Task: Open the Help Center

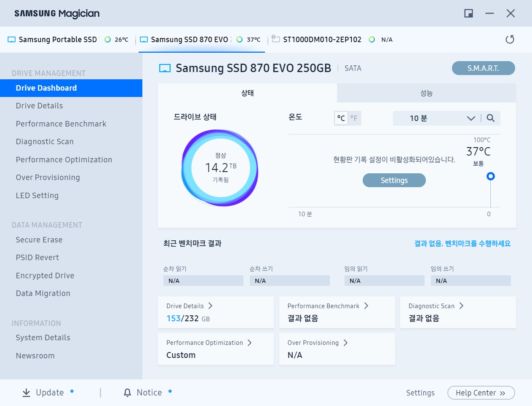Action: pyautogui.click(x=481, y=393)
